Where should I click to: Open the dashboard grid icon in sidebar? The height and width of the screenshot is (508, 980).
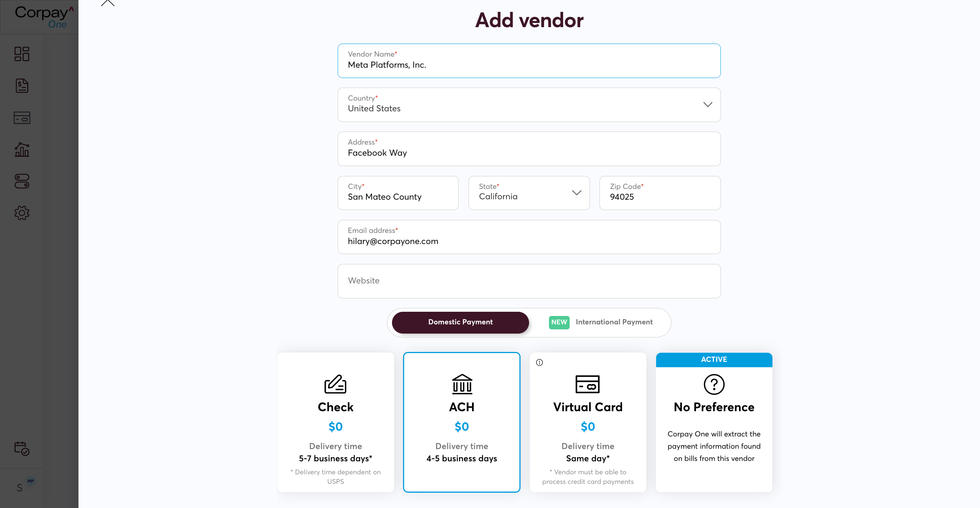22,54
